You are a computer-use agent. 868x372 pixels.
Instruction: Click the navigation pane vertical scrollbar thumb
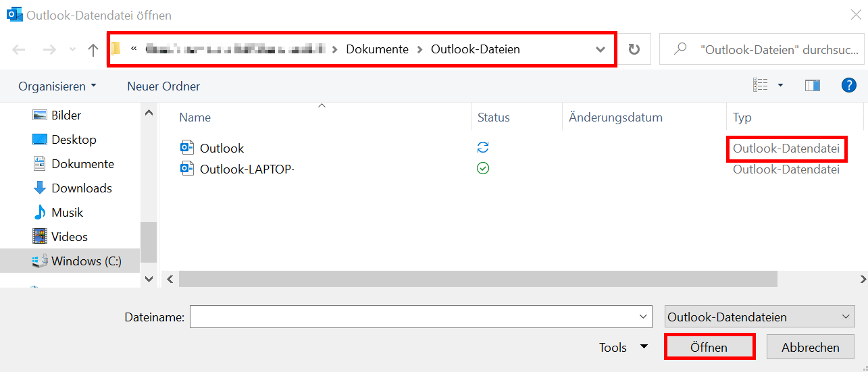tap(149, 242)
